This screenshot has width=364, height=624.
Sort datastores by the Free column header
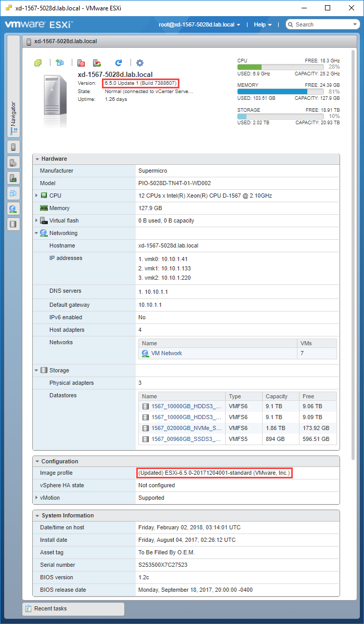coord(317,396)
